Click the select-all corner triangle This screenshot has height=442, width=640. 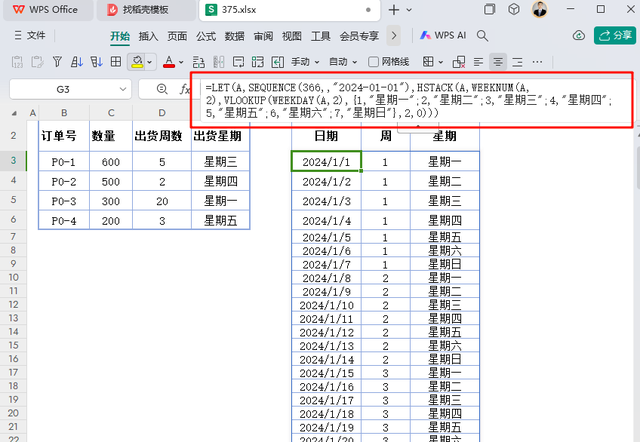[14, 113]
